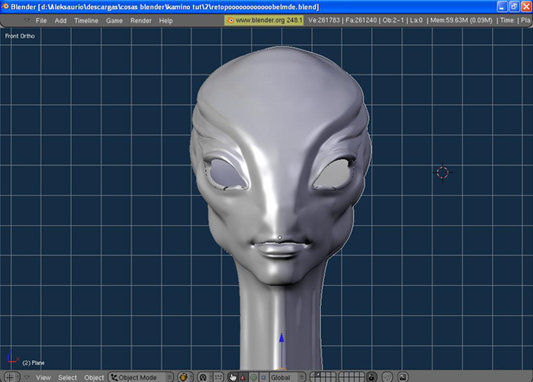
Task: Select the translate manipulator triangle icon
Action: [243, 377]
